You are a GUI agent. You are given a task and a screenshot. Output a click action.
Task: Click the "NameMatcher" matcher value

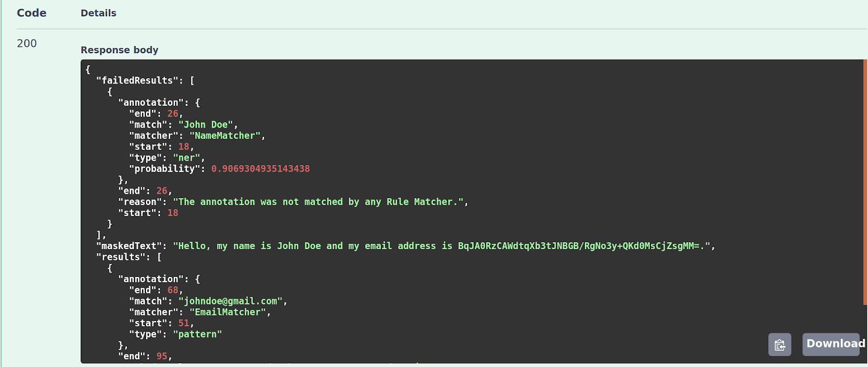[225, 136]
